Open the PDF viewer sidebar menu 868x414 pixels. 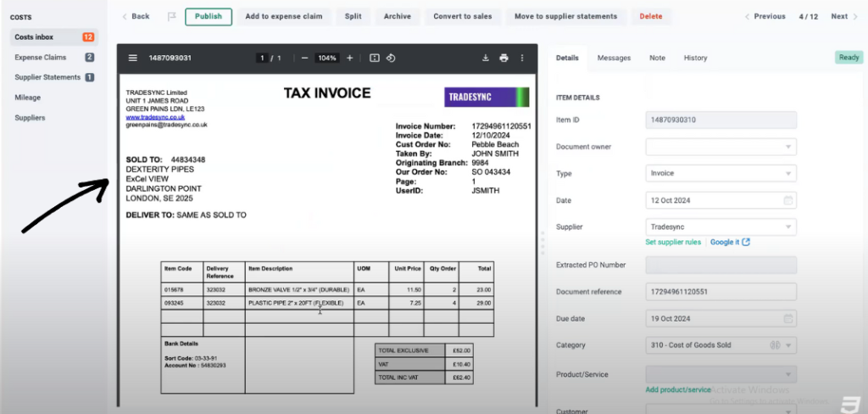tap(132, 58)
